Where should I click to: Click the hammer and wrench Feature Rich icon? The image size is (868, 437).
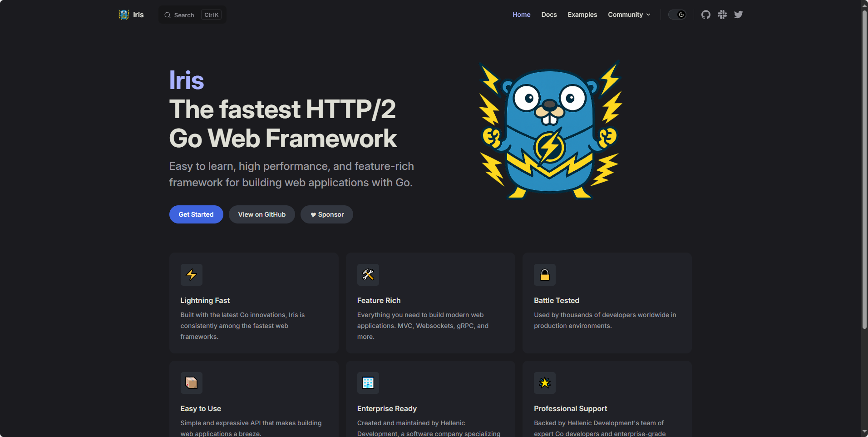(x=368, y=275)
